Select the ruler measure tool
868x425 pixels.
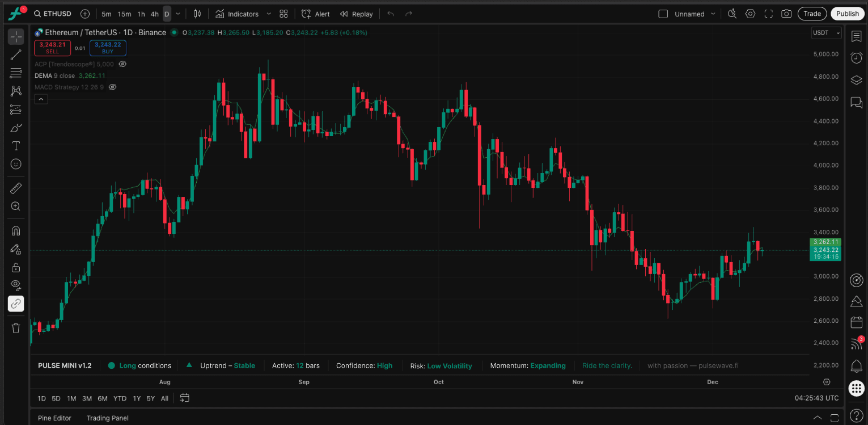(16, 188)
